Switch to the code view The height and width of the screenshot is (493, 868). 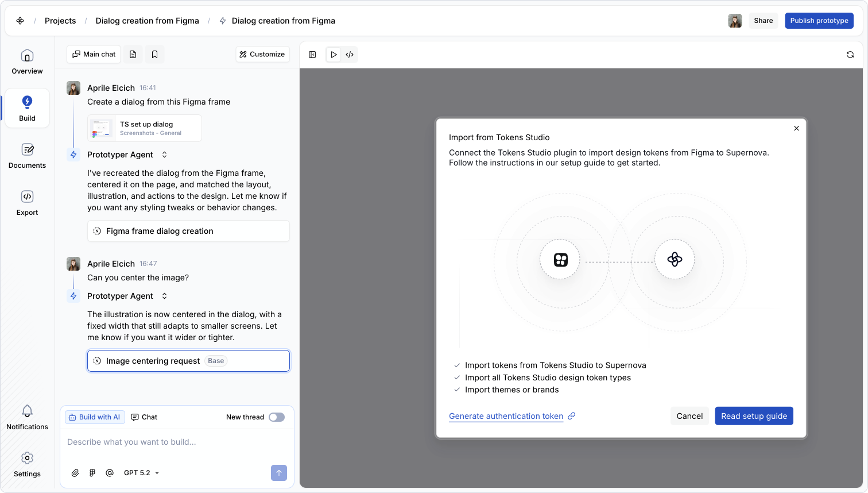click(x=350, y=55)
